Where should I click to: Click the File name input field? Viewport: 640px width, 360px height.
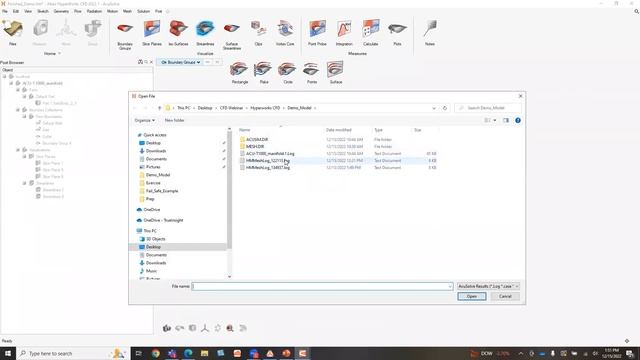point(322,287)
